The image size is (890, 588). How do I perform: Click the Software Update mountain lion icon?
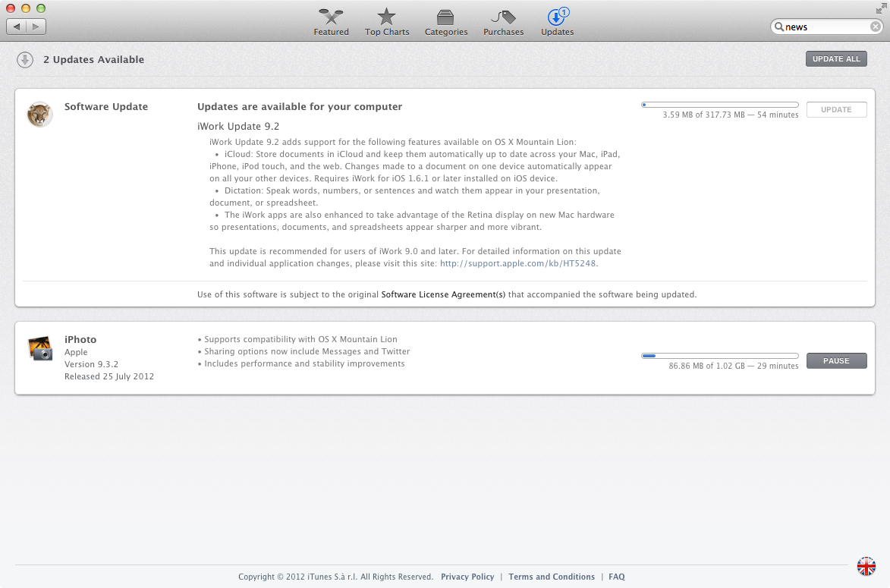[39, 114]
